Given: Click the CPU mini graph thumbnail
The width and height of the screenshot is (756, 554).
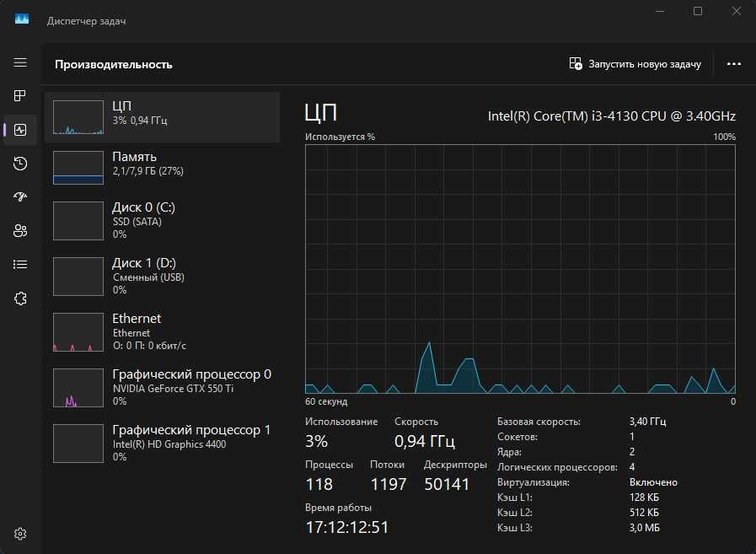Looking at the screenshot, I should click(78, 117).
